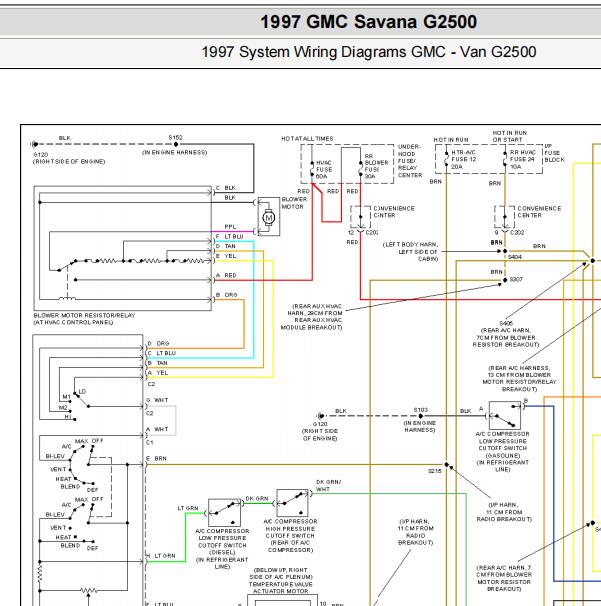Select the "(GASOLINE)" text
Viewport: 601px width, 606px height.
(502, 455)
